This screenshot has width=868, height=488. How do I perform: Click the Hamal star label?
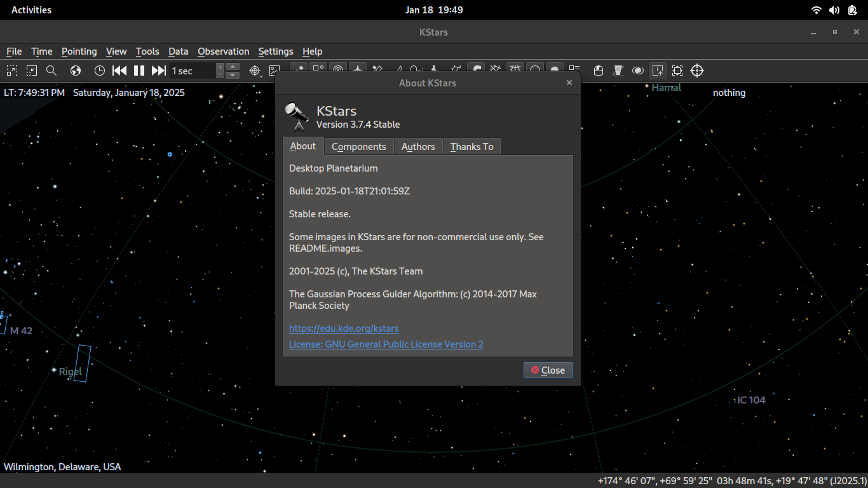(x=667, y=88)
